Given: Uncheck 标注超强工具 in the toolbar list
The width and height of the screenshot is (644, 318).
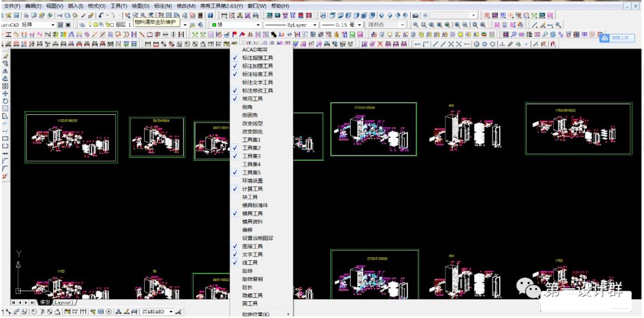Looking at the screenshot, I should pos(261,58).
